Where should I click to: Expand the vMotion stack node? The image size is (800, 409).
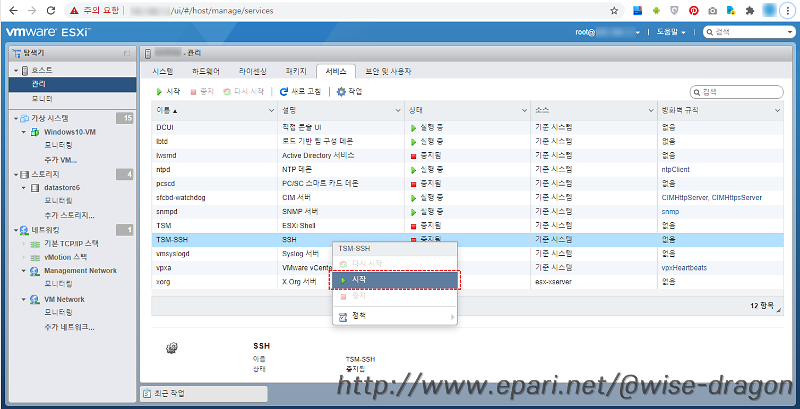pos(23,257)
